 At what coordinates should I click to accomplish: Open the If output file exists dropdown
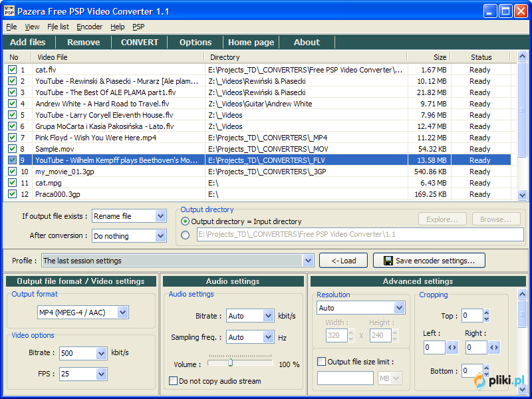coord(160,216)
